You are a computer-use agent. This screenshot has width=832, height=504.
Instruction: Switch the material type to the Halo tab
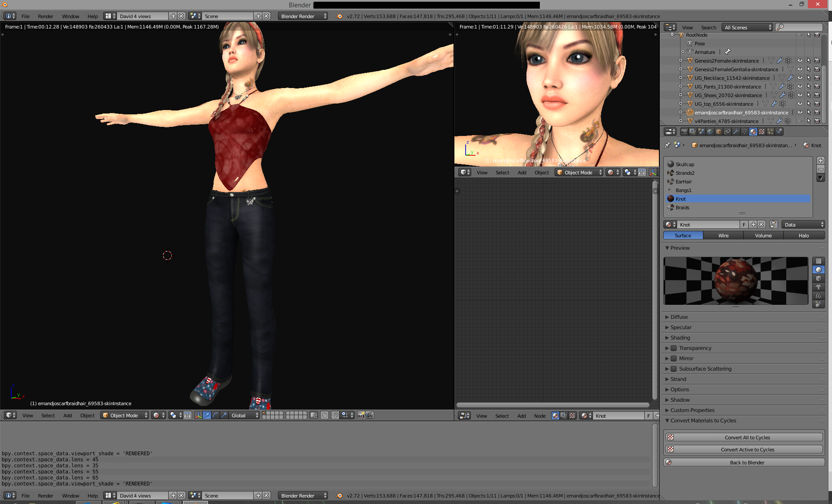[804, 236]
